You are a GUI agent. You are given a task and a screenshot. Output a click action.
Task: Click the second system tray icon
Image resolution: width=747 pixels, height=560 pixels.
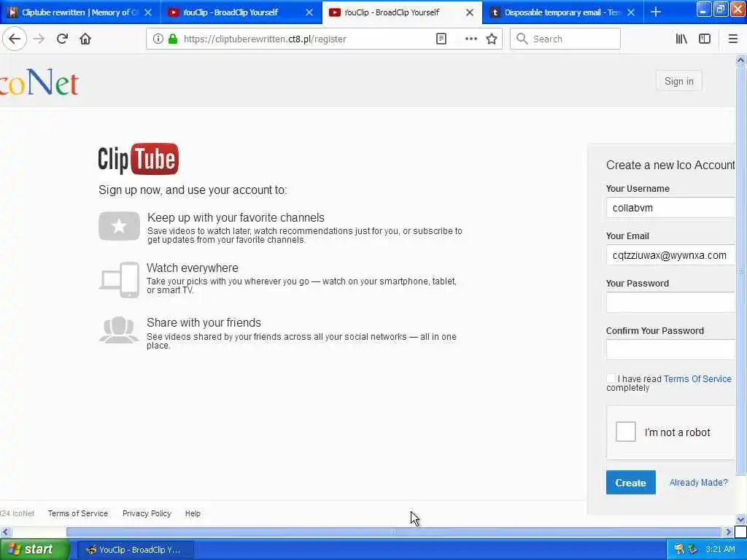[692, 550]
